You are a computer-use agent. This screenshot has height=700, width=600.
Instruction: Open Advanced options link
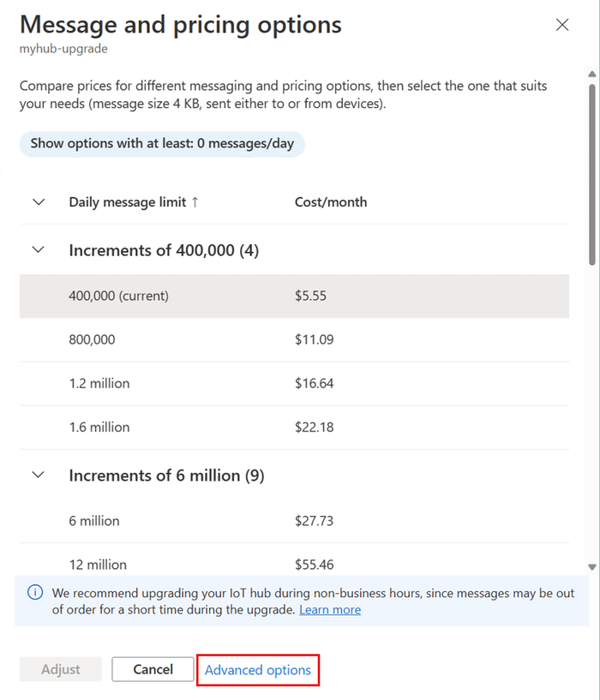coord(258,670)
